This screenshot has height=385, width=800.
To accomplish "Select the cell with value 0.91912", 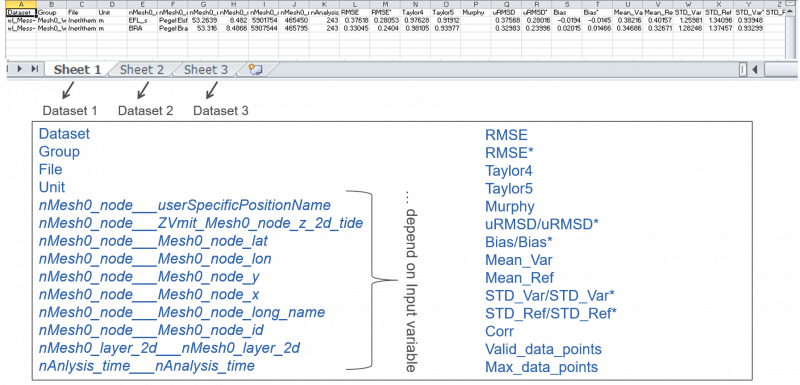I will (445, 20).
